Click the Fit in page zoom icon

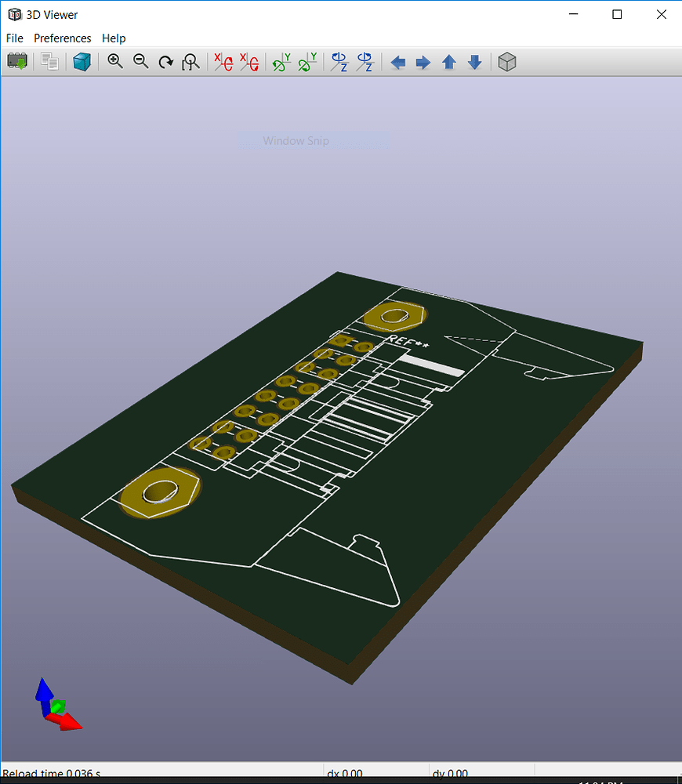[190, 62]
